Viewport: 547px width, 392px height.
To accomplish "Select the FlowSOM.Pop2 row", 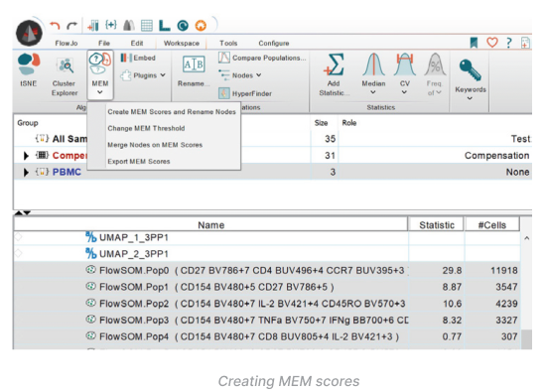I will [267, 304].
